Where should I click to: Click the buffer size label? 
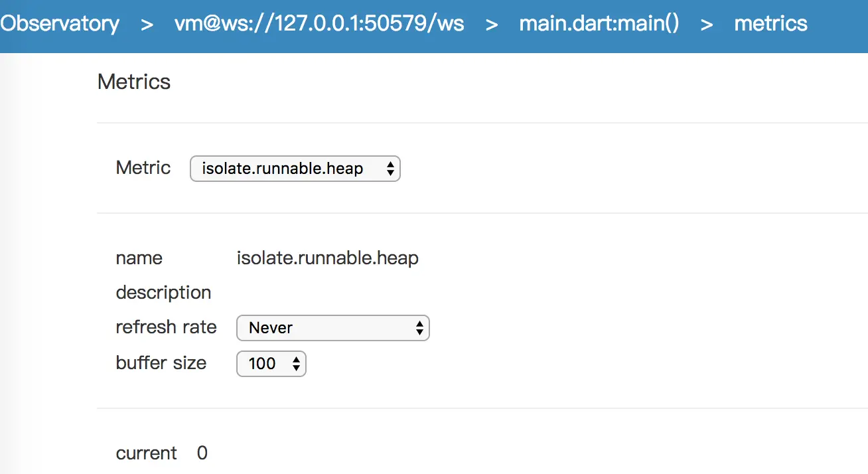[x=161, y=363]
